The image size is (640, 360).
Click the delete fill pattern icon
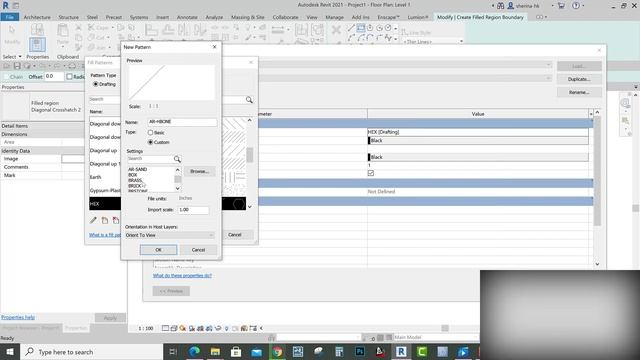coord(116,220)
